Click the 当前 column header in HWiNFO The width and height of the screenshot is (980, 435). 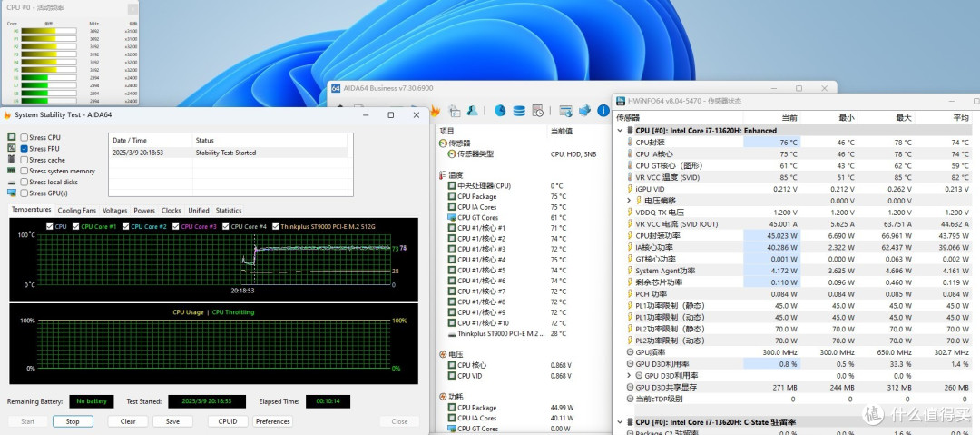tap(770, 118)
